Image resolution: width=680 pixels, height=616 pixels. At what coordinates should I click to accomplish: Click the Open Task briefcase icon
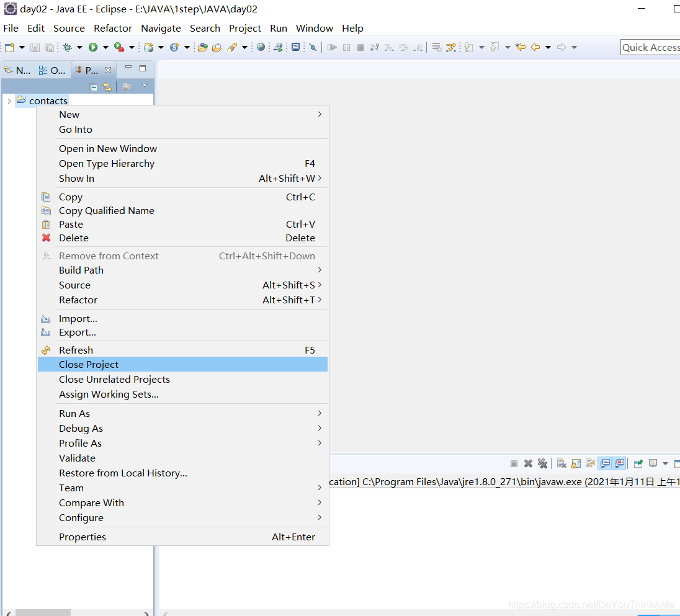[217, 47]
